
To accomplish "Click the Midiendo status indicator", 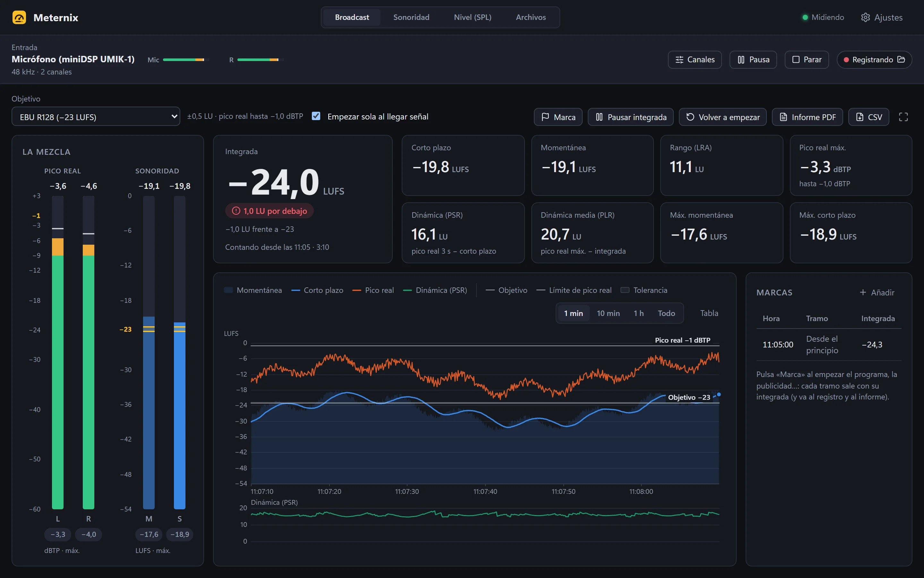I will point(823,18).
